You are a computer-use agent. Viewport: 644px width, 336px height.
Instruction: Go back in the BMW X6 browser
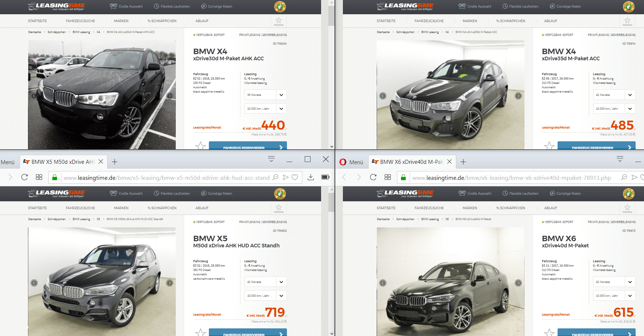click(x=344, y=177)
